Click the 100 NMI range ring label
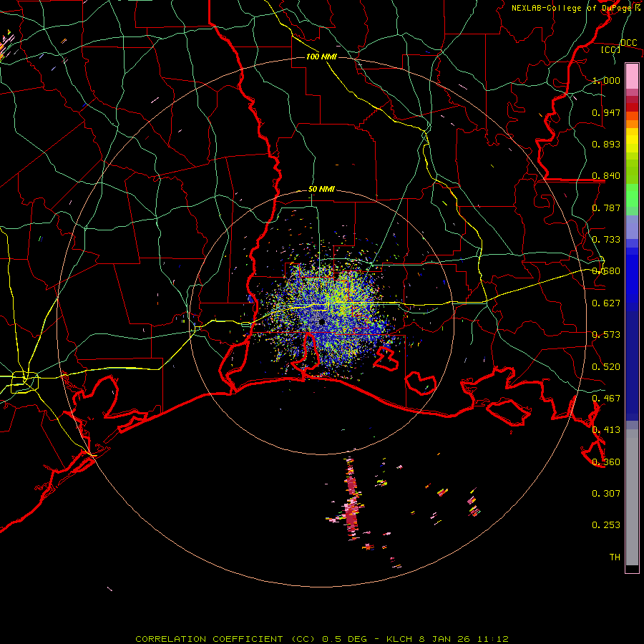This screenshot has height=644, width=644. (x=321, y=57)
